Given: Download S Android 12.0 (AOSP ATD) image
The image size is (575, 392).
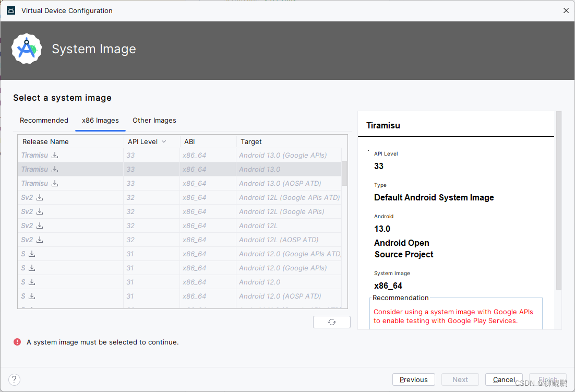Looking at the screenshot, I should point(32,296).
